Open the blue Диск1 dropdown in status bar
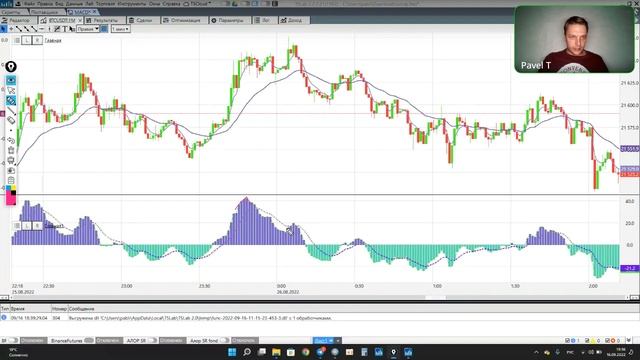Image resolution: width=640 pixels, height=360 pixels. (x=324, y=340)
